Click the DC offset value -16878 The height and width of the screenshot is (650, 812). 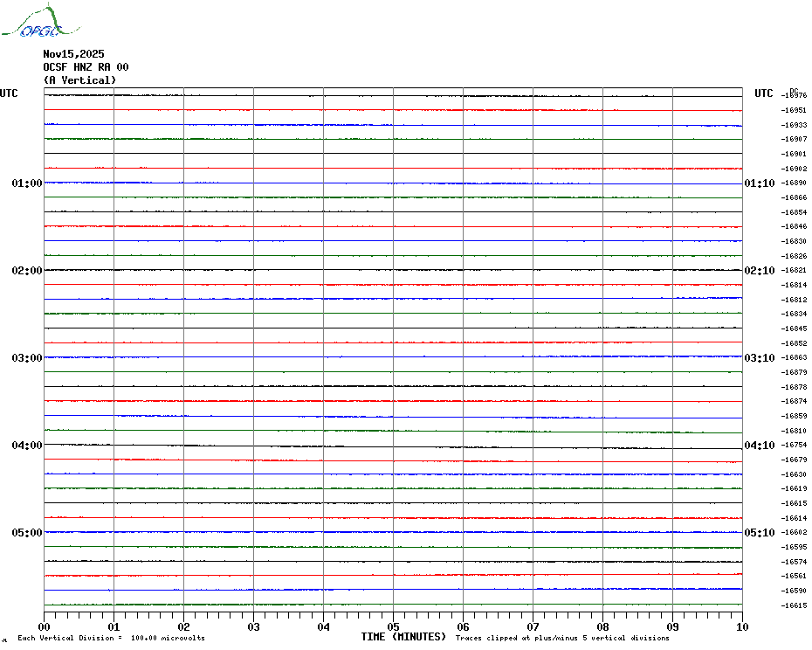click(794, 387)
